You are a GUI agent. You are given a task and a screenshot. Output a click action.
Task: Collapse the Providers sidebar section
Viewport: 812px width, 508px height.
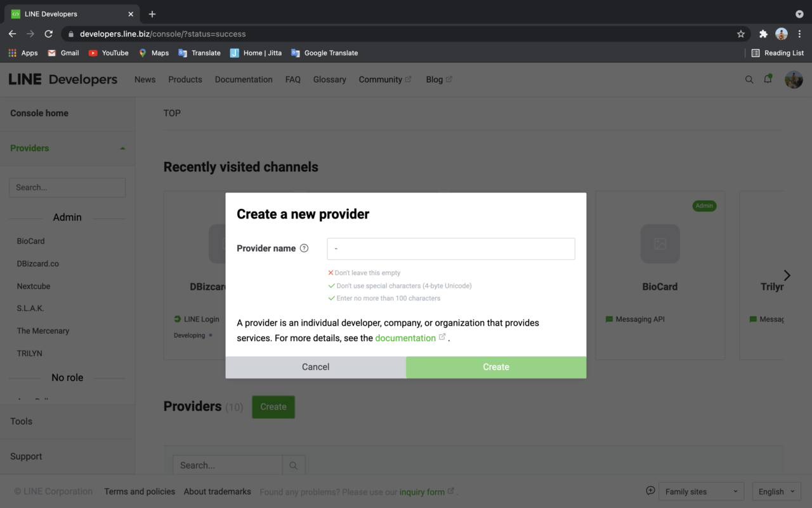point(122,149)
